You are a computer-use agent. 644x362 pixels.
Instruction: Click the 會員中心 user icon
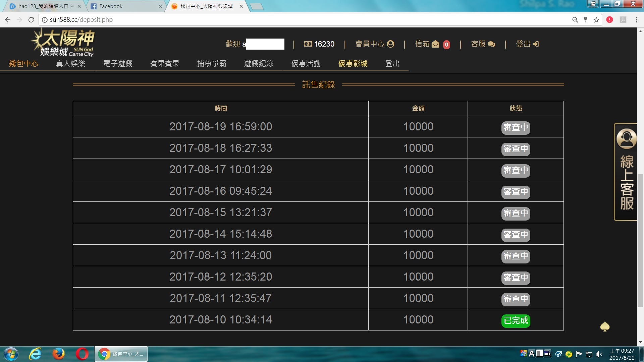(390, 44)
